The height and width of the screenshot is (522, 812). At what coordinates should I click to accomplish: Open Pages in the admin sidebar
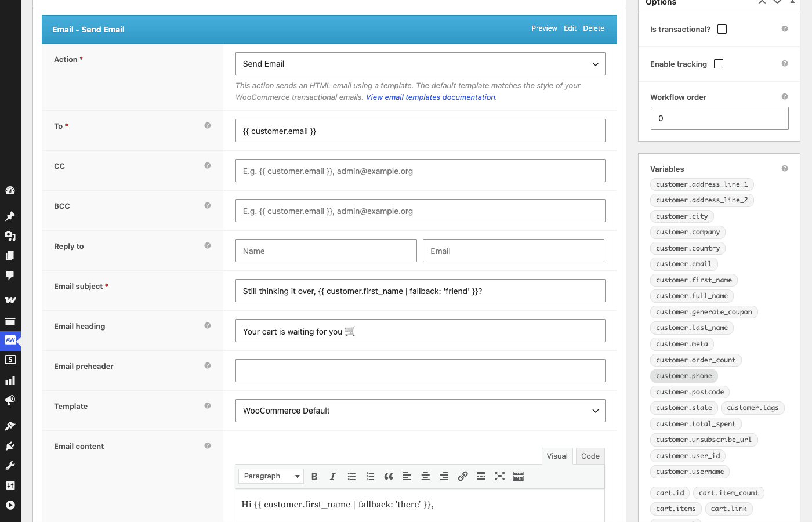coord(10,256)
